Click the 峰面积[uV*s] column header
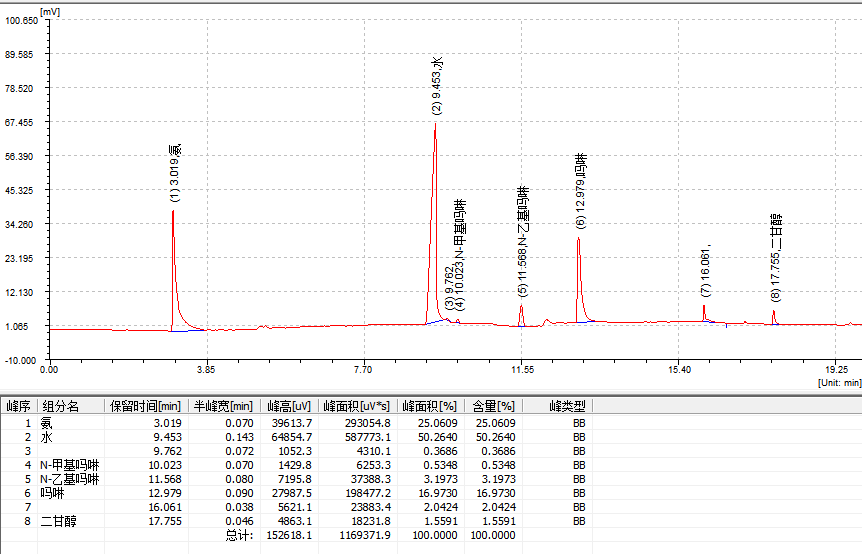Viewport: 862px width, 554px height. [x=356, y=407]
